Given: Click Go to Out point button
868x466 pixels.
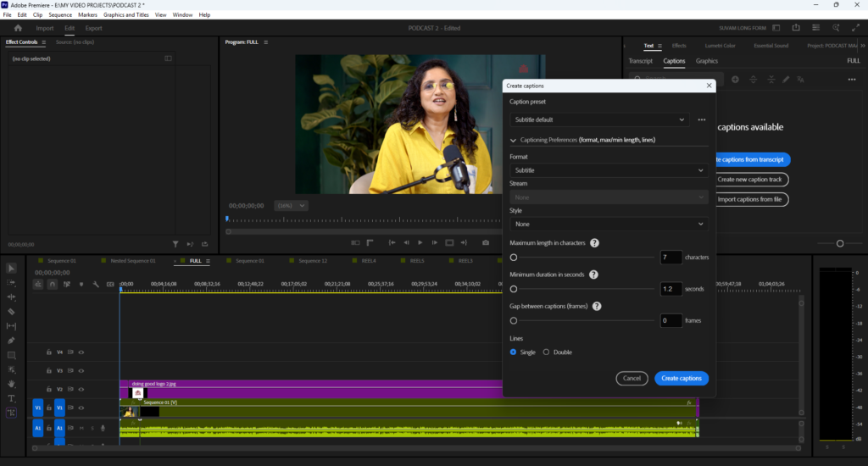Looking at the screenshot, I should pyautogui.click(x=464, y=242).
